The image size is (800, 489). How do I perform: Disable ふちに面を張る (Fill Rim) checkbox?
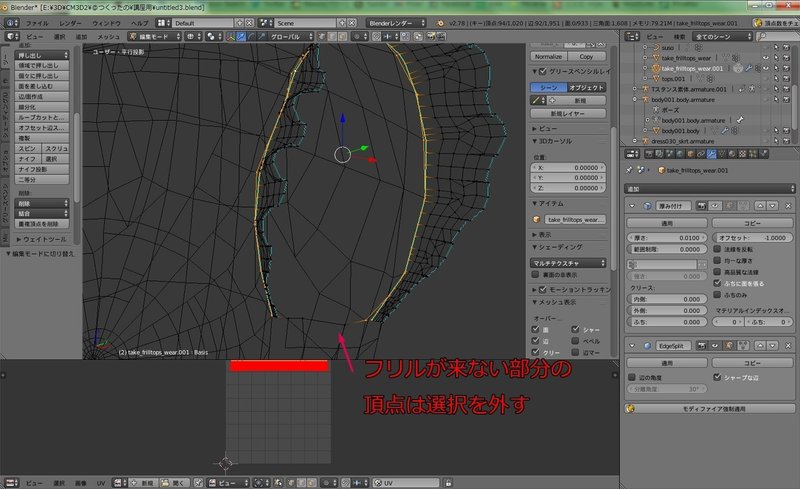pos(717,283)
